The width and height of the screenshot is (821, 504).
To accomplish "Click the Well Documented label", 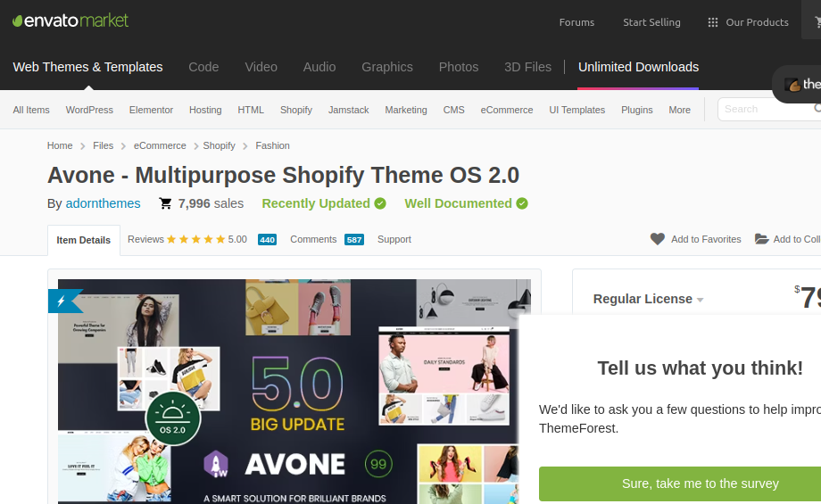I will tap(458, 203).
